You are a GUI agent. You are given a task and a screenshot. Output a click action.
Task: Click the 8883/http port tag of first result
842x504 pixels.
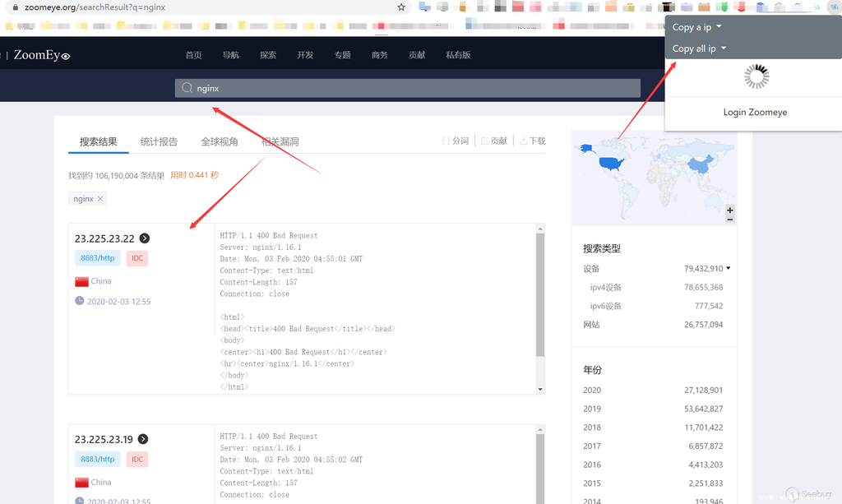pyautogui.click(x=98, y=258)
